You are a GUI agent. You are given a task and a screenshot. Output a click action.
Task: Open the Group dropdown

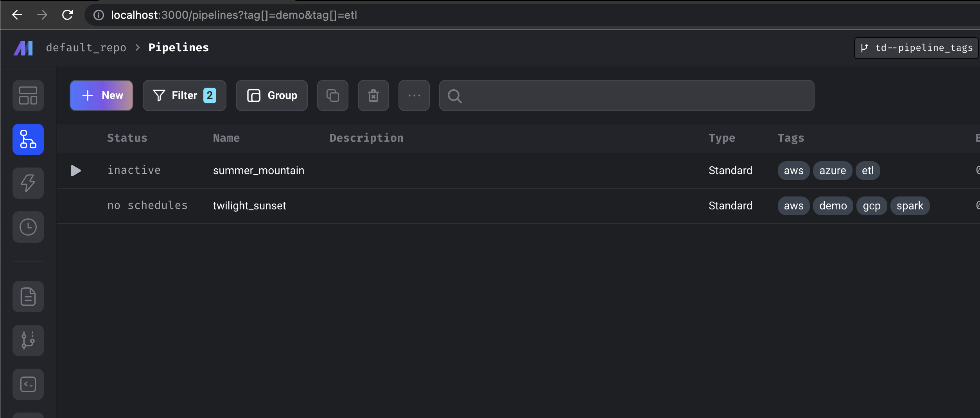272,95
